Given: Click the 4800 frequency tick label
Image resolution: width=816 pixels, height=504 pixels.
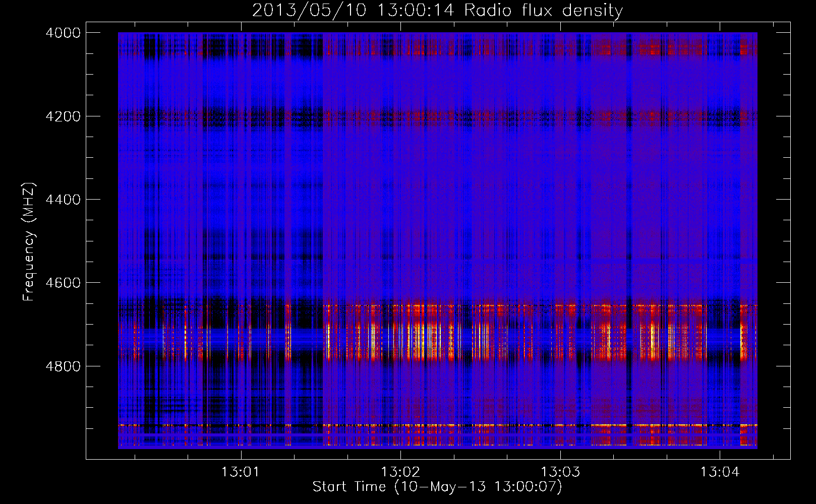Looking at the screenshot, I should [x=63, y=366].
